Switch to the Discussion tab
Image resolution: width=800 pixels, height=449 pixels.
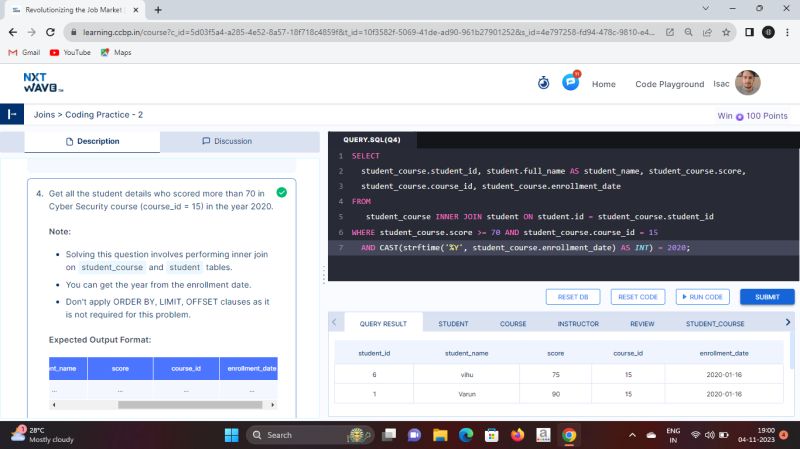point(227,141)
